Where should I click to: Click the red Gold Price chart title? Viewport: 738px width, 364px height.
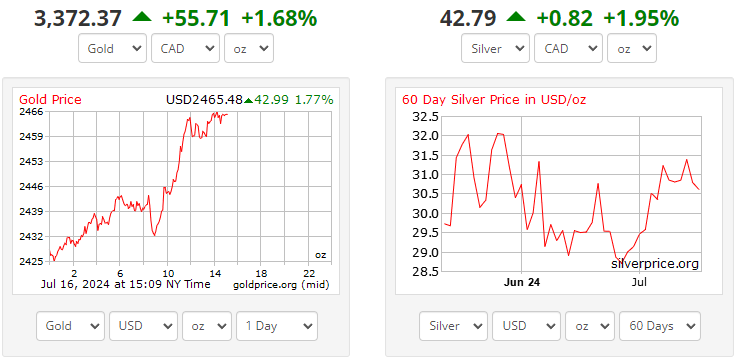(x=50, y=100)
